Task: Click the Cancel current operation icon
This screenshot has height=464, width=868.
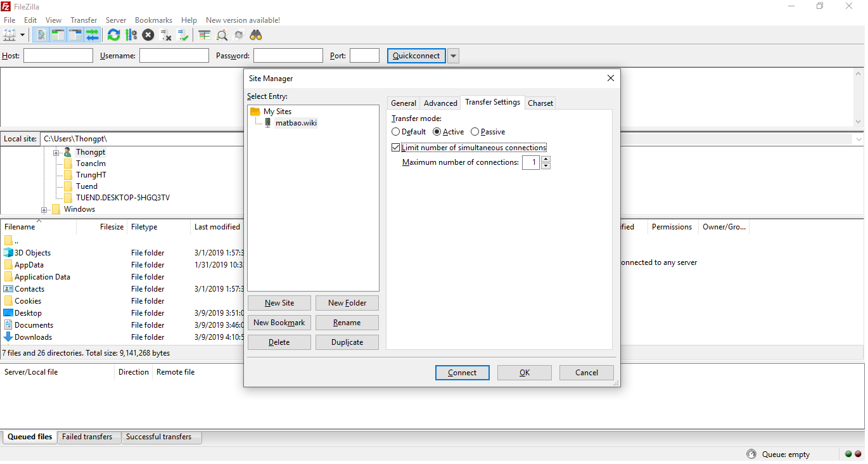Action: click(x=148, y=35)
